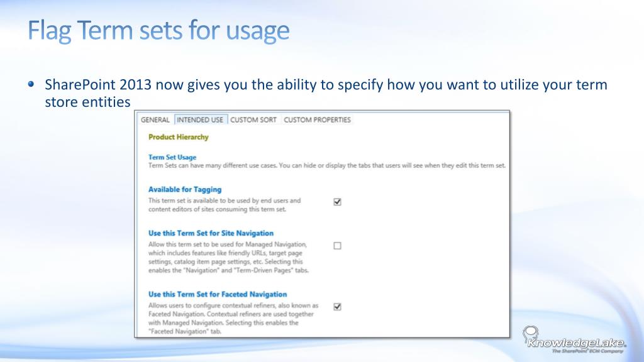Switch to the CUSTOM SORT tab
Viewport: 644px width, 362px height.
[x=253, y=120]
